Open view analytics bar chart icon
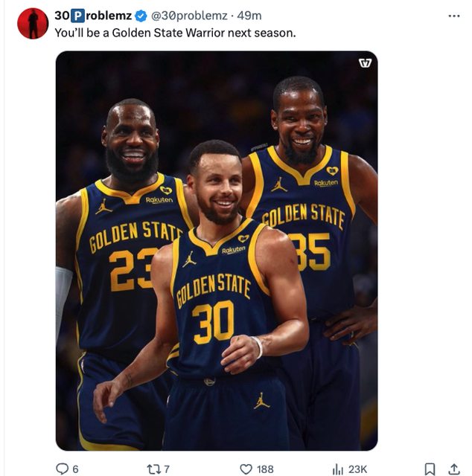Screen dimensions: 472x476 pyautogui.click(x=337, y=469)
